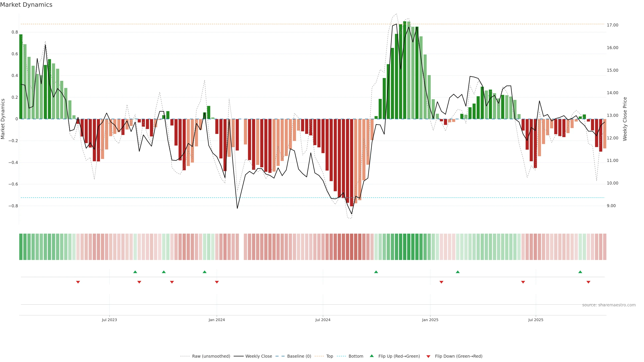Screen dimensions: 644x362
Task: Toggle the Bottom legend entry
Action: tap(356, 356)
